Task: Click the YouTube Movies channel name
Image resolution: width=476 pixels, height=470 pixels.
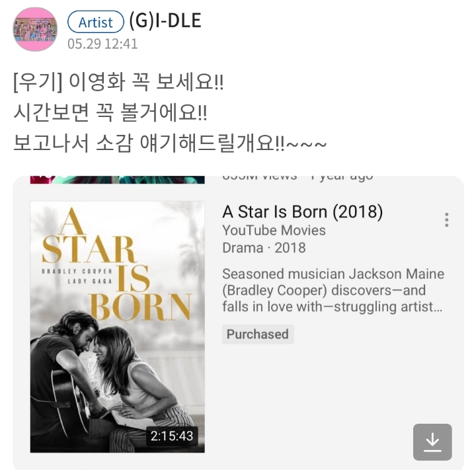Action: point(274,231)
